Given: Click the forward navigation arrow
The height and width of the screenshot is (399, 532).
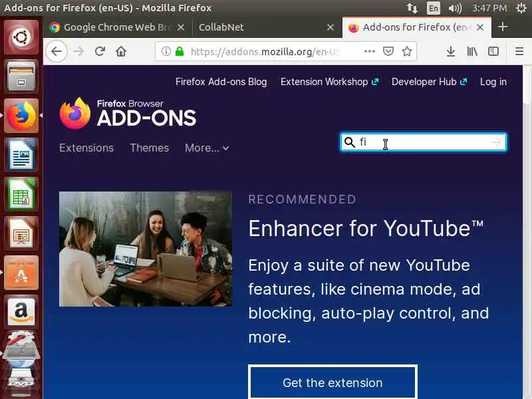Looking at the screenshot, I should point(78,52).
